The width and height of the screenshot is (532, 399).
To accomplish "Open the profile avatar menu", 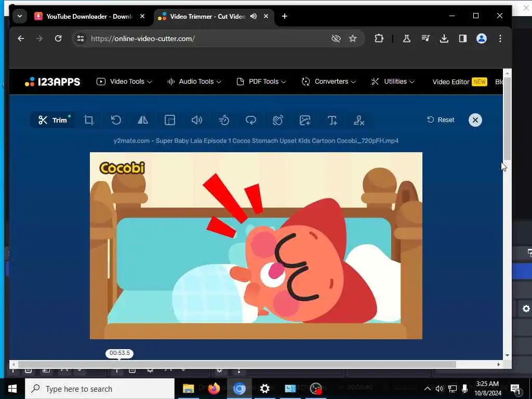I will click(x=482, y=38).
